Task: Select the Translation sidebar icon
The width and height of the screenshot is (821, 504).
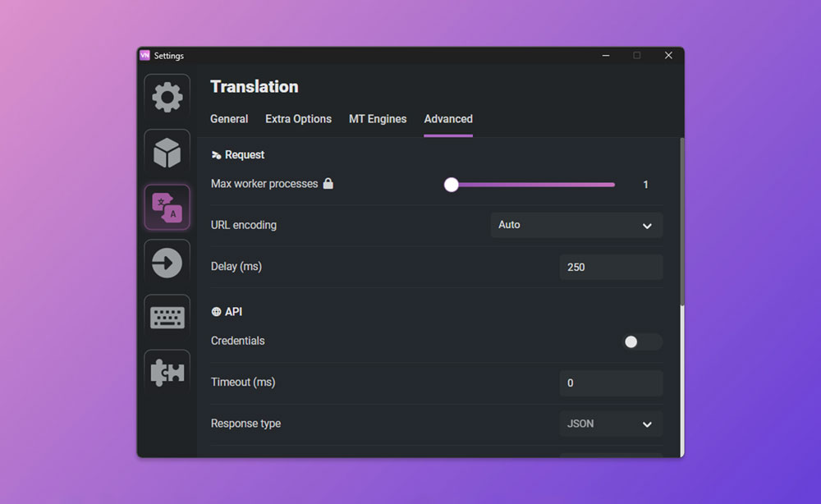Action: coord(167,207)
